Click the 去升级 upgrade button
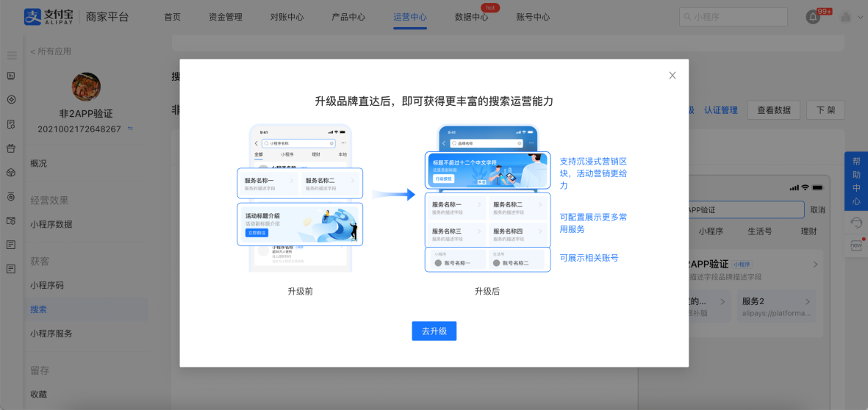This screenshot has height=410, width=868. tap(434, 331)
